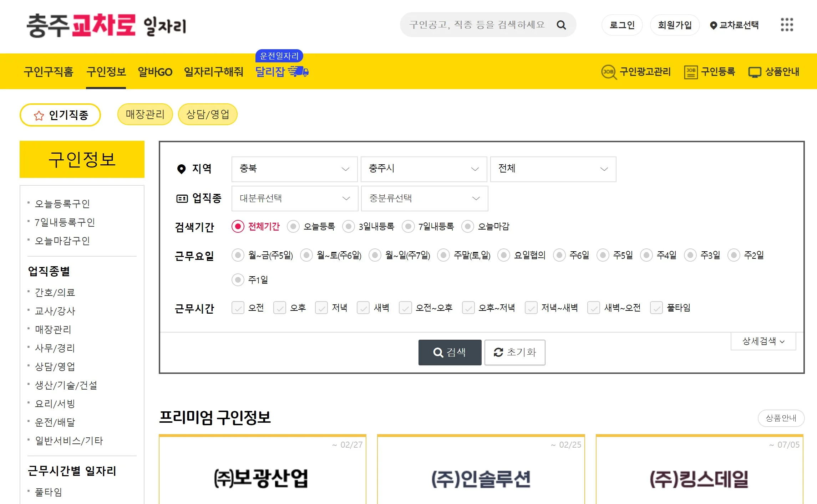Open the nine-dot grid menu icon
Image resolution: width=817 pixels, height=504 pixels.
click(x=787, y=25)
